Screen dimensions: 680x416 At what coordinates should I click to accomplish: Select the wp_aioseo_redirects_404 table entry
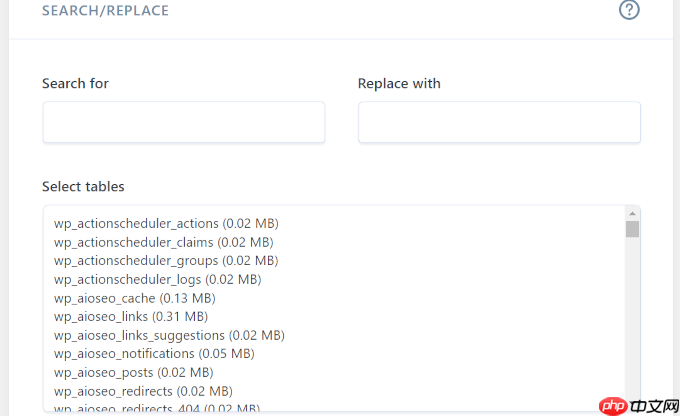pos(157,408)
